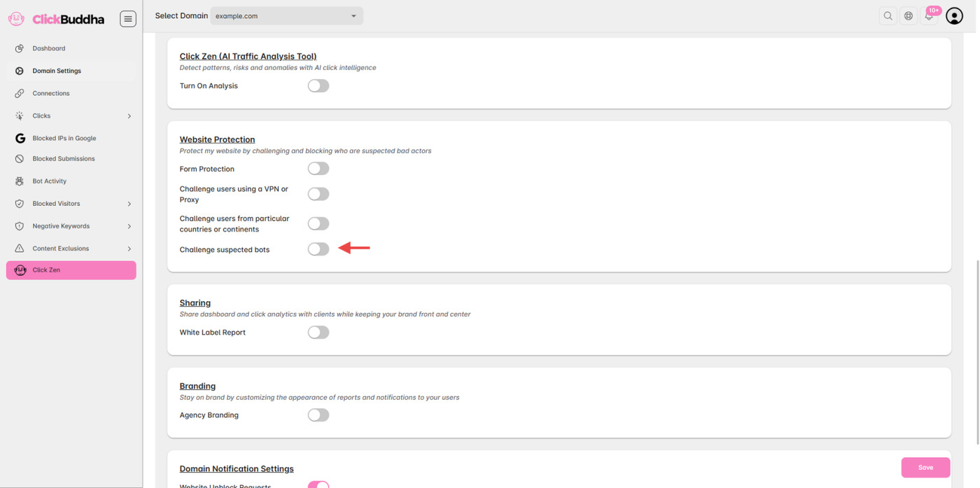The height and width of the screenshot is (488, 980).
Task: Click the pink Save button
Action: (925, 468)
